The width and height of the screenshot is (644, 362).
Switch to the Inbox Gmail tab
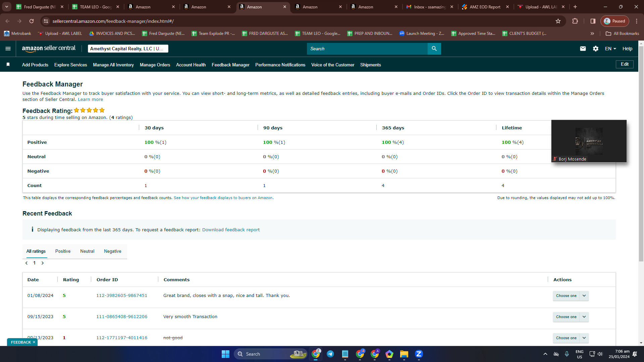click(x=430, y=7)
